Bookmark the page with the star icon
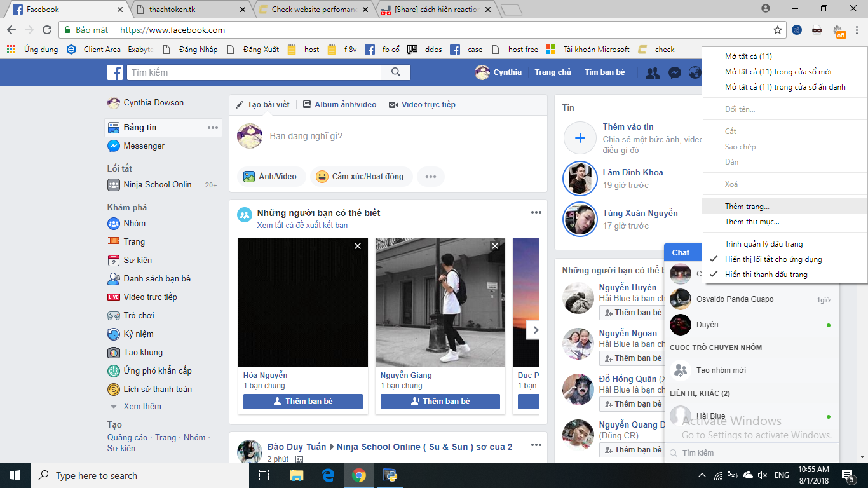Viewport: 868px width, 488px height. tap(777, 30)
